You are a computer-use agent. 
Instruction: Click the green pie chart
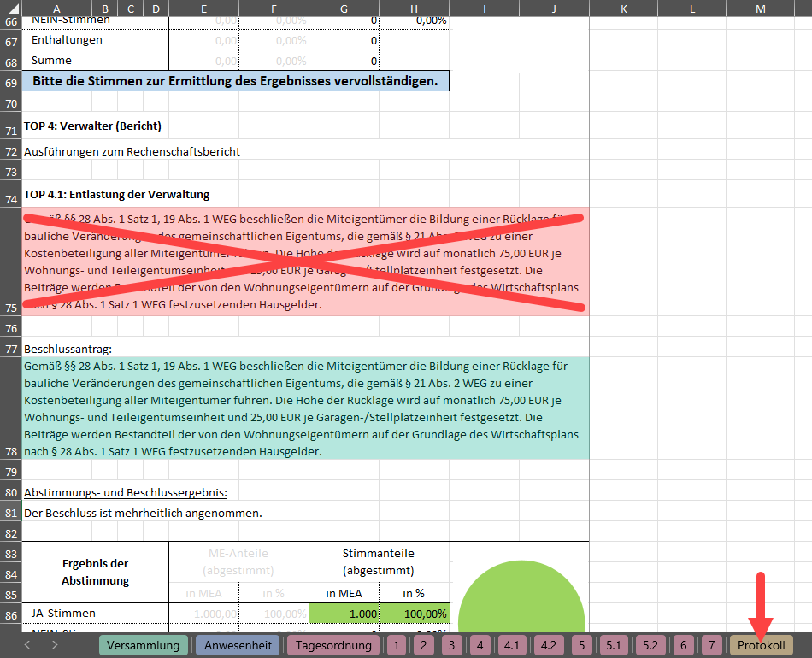(x=521, y=596)
